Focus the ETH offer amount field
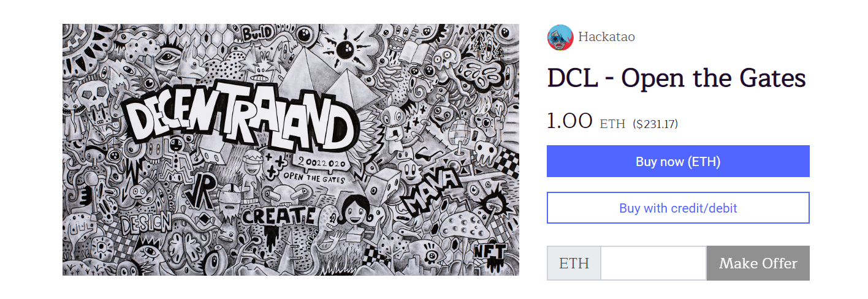Viewport: 868px width, 299px height. [653, 263]
